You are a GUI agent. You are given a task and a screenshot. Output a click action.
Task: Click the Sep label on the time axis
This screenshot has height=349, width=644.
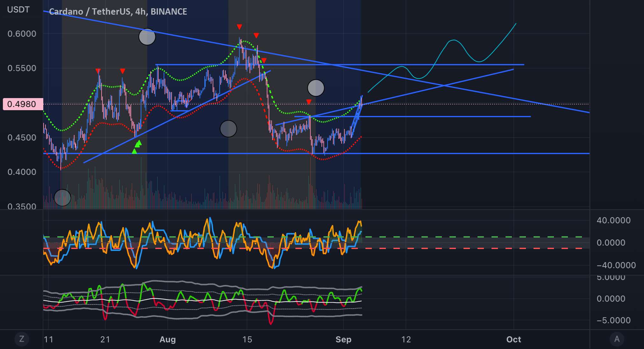click(343, 339)
